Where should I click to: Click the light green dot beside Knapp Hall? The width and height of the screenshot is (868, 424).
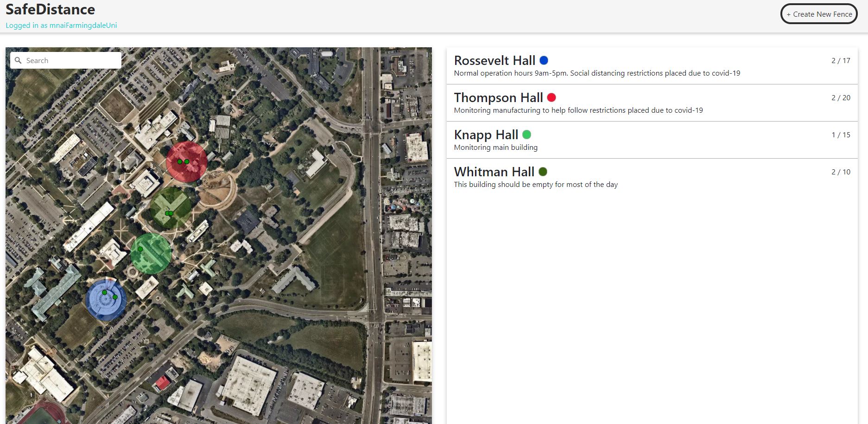[x=527, y=135]
